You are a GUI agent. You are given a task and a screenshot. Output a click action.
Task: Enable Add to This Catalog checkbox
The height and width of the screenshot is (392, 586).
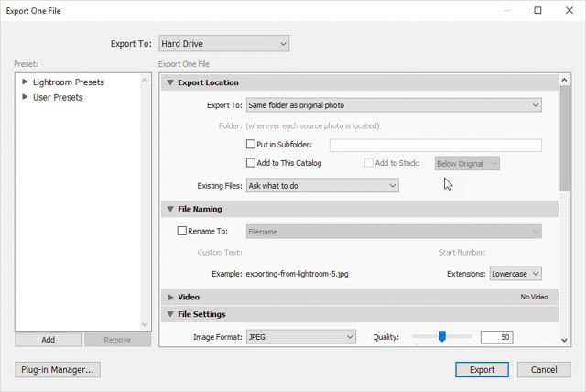pos(251,162)
